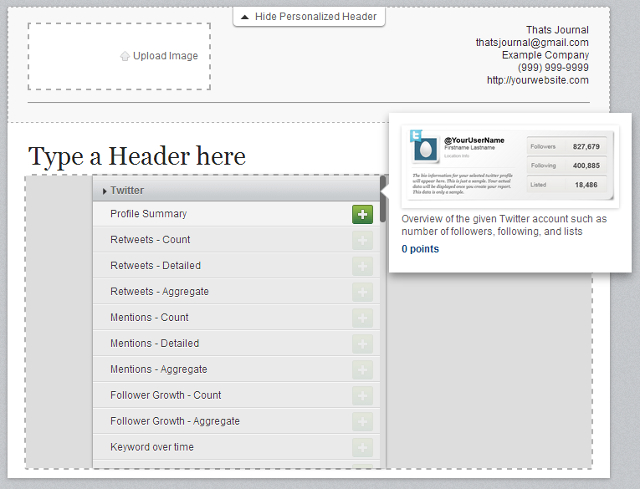Click the 'Type a Header here' field

[x=137, y=156]
